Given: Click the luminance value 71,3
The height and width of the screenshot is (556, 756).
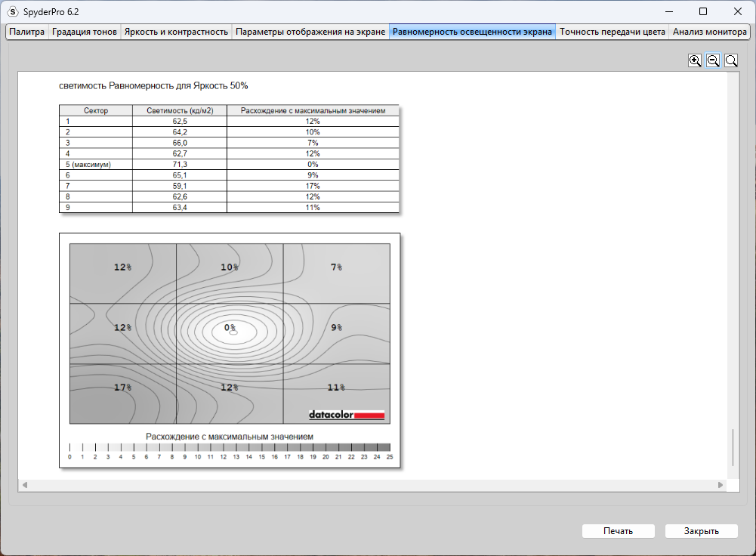Looking at the screenshot, I should tap(180, 165).
